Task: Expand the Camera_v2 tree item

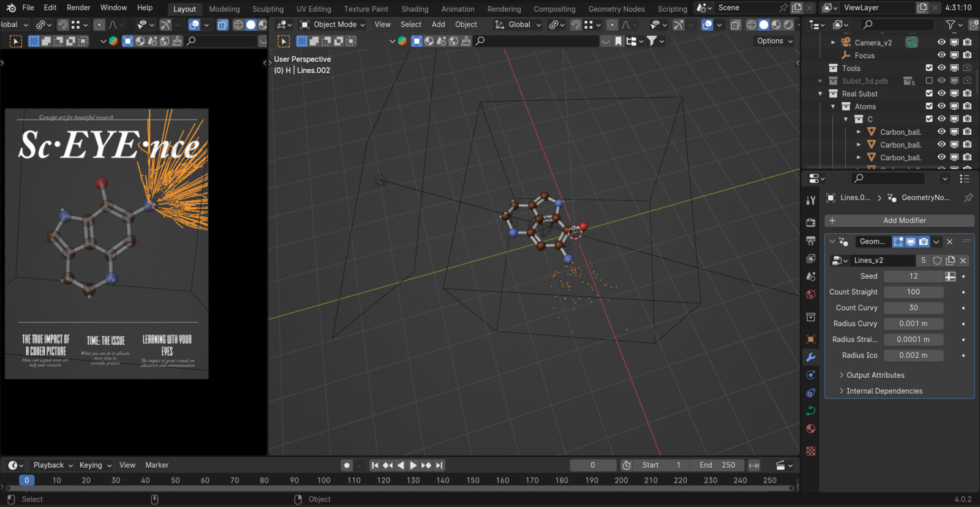Action: point(833,42)
